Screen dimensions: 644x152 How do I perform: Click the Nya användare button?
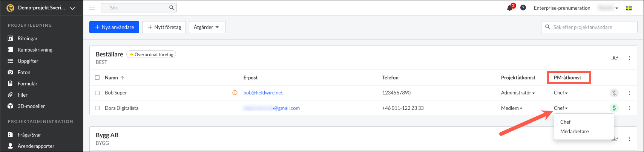pos(114,27)
